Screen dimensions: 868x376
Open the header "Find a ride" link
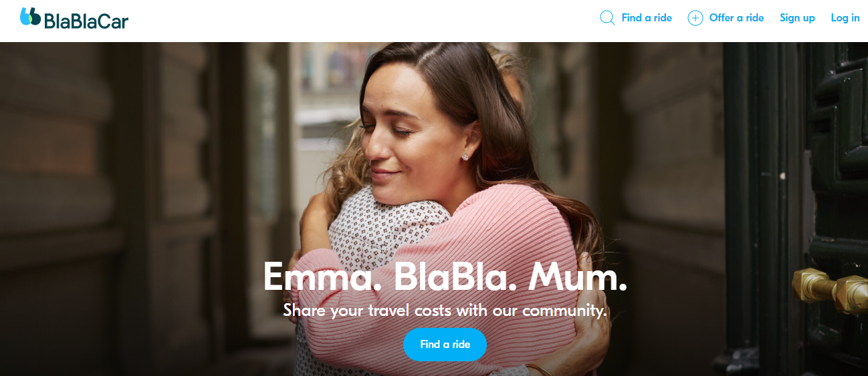[647, 18]
